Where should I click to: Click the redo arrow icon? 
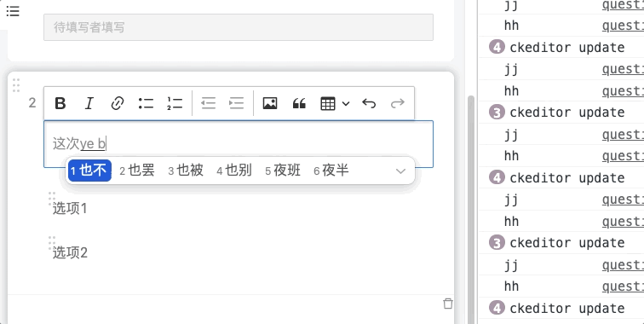(398, 103)
